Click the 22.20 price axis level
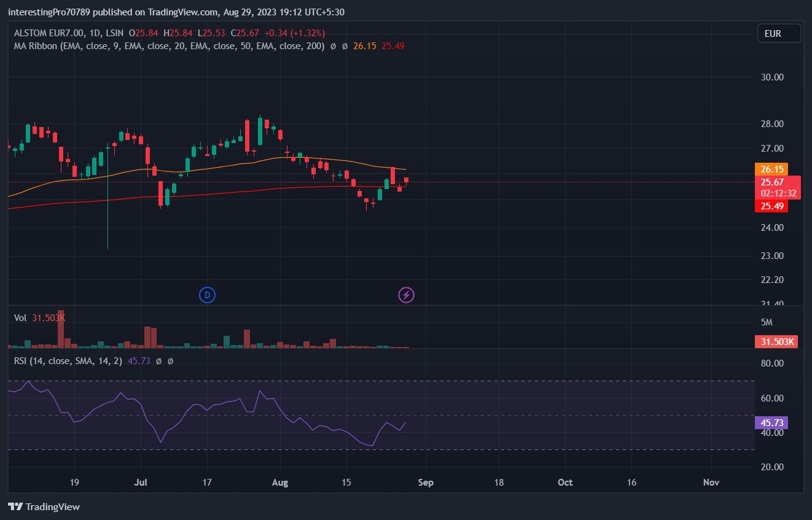812x520 pixels. [772, 280]
